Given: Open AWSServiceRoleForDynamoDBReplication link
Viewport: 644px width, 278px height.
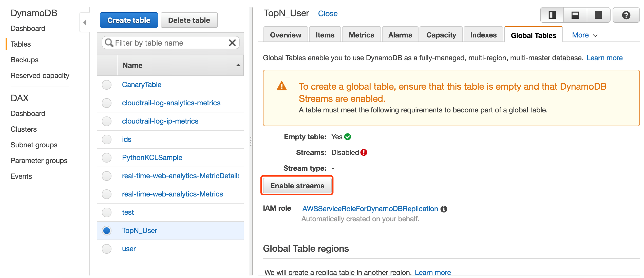Looking at the screenshot, I should [370, 209].
